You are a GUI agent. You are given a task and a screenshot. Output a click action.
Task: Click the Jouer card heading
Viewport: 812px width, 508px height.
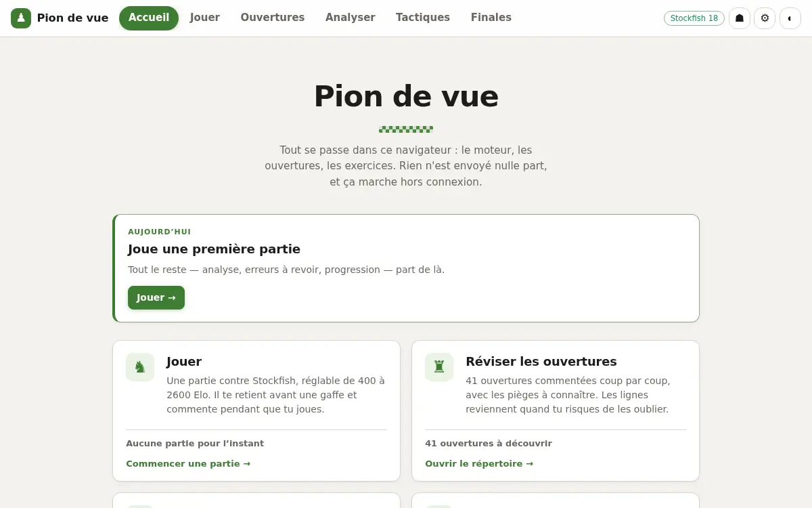pos(184,362)
